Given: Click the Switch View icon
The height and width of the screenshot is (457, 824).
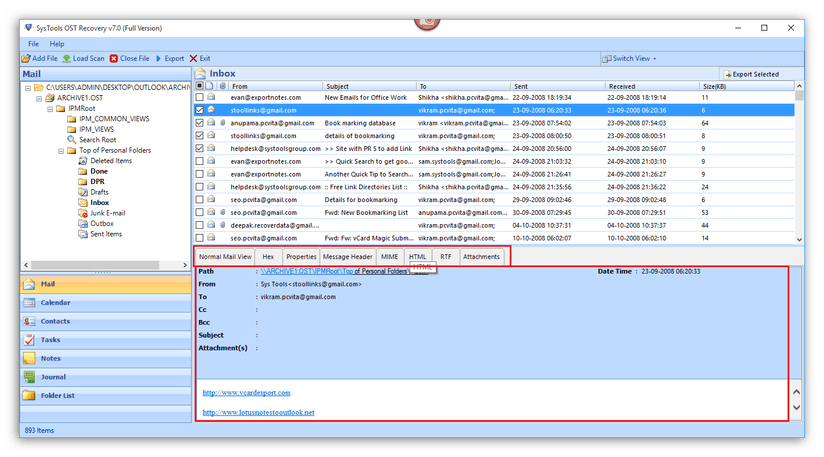Looking at the screenshot, I should click(606, 59).
